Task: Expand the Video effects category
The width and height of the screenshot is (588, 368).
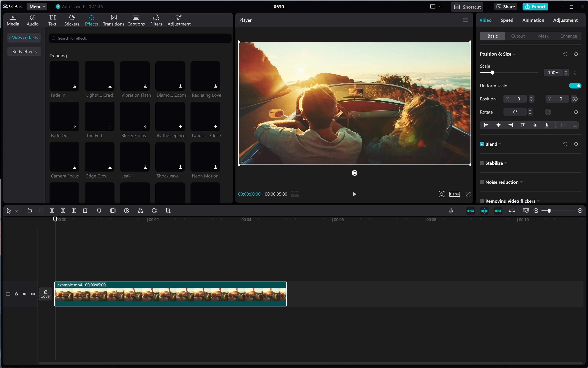Action: coord(24,38)
